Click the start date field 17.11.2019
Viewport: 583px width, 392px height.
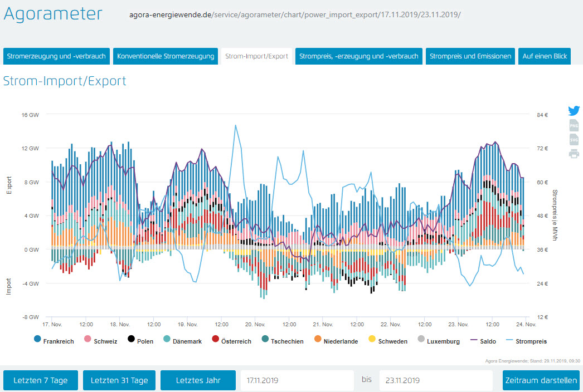(297, 380)
